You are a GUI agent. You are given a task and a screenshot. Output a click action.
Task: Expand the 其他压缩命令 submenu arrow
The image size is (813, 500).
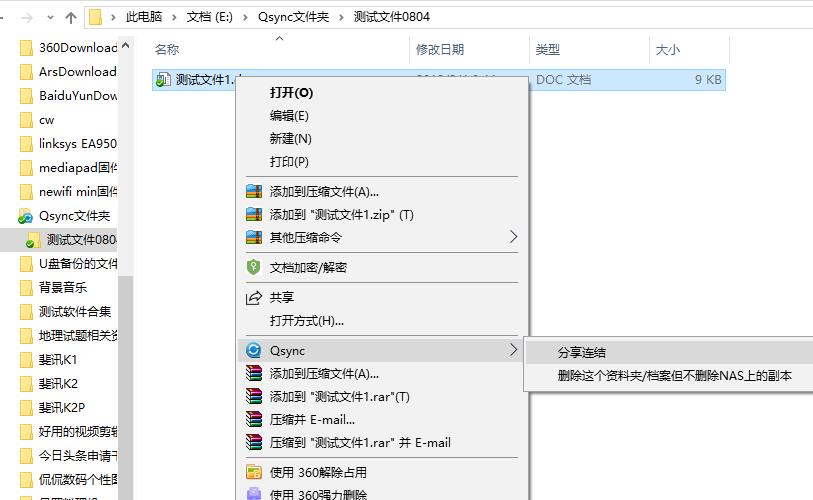tap(513, 237)
